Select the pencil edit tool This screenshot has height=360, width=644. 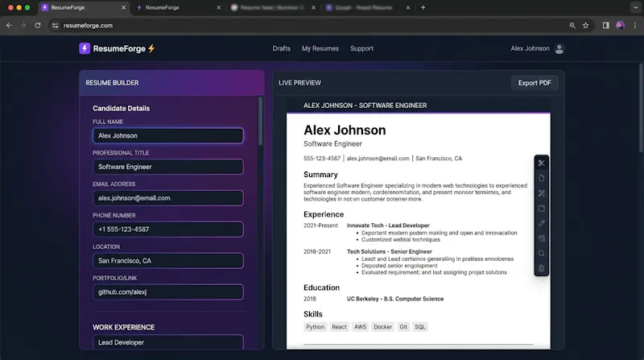[x=541, y=223]
